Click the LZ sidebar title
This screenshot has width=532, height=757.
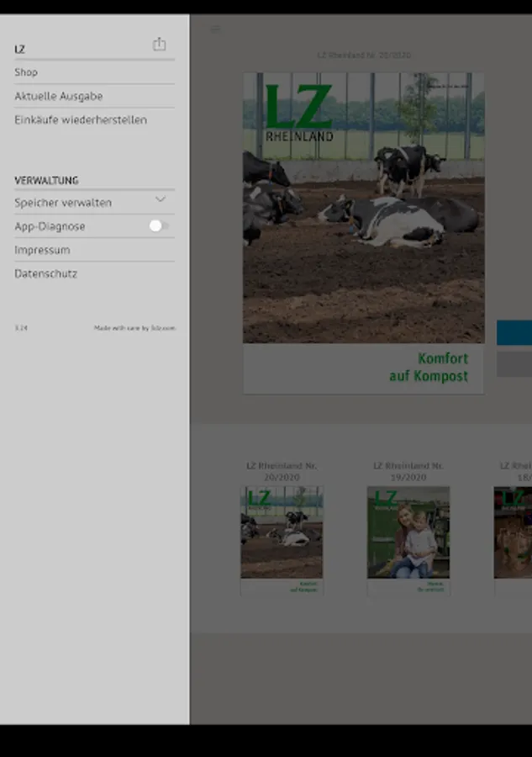click(x=19, y=50)
